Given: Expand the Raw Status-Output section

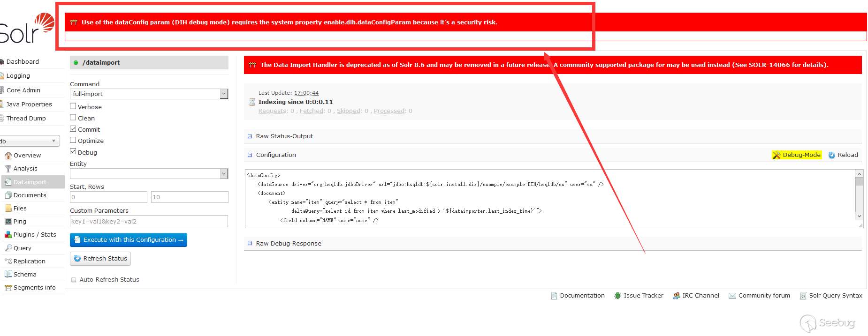Looking at the screenshot, I should pos(284,136).
